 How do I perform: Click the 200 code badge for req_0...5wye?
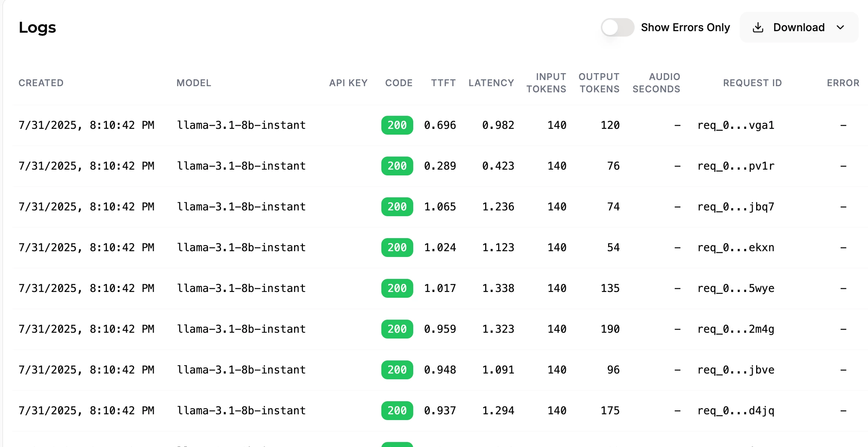click(397, 288)
